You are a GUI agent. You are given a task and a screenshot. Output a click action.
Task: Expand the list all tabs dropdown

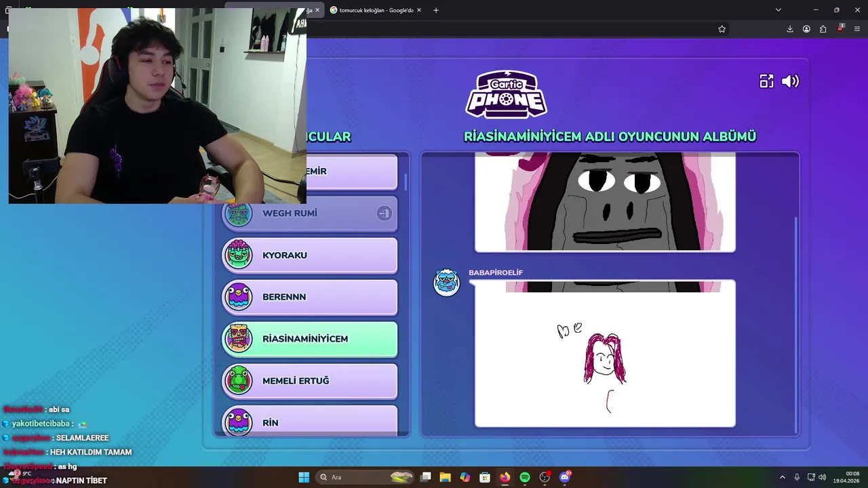(x=778, y=10)
